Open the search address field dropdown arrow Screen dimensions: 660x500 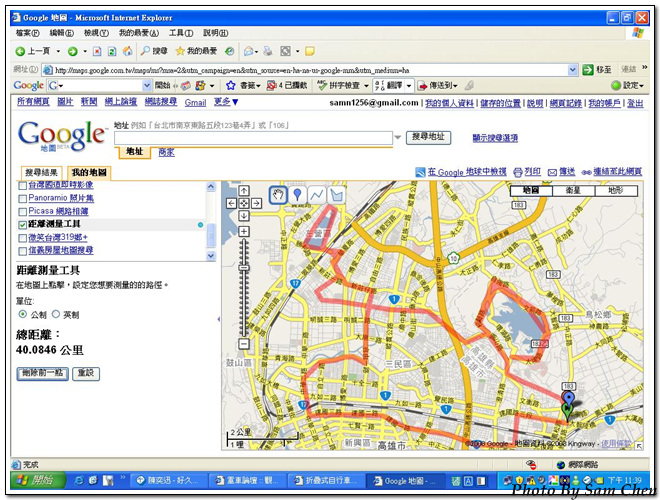tap(397, 137)
